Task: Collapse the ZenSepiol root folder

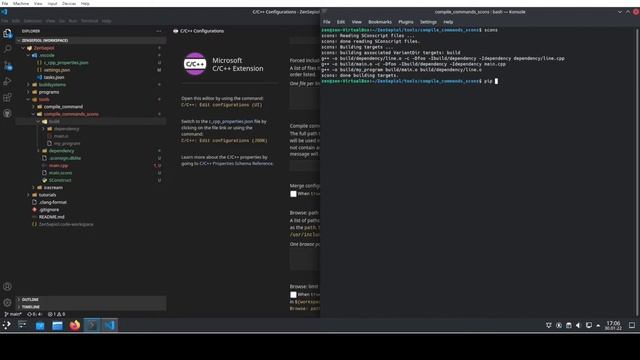Action: click(x=44, y=48)
